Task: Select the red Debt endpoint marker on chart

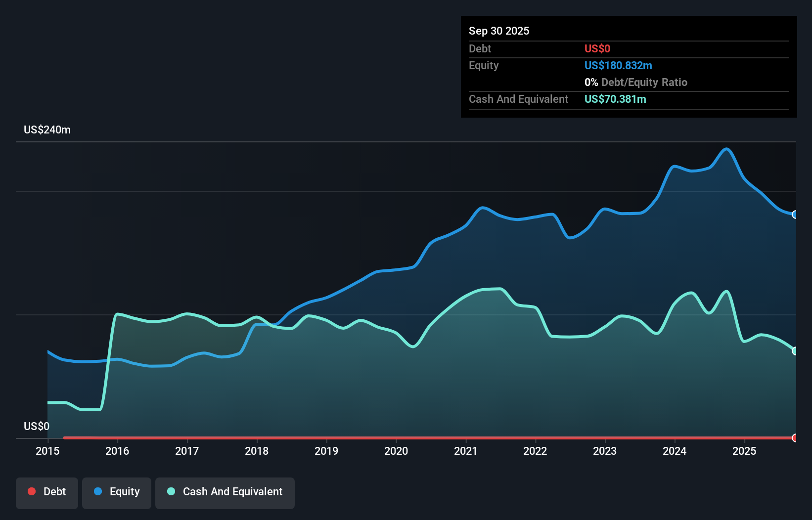Action: click(795, 438)
